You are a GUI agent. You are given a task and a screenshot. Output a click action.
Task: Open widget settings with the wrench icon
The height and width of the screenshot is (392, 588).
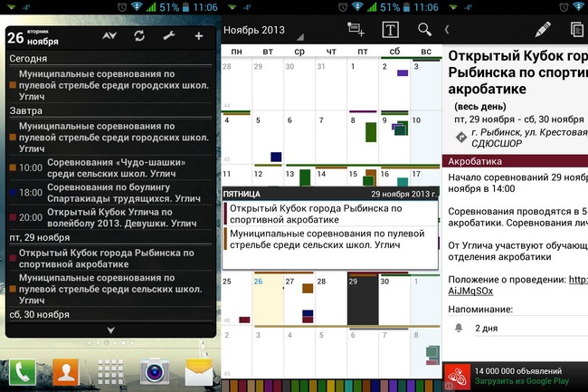(168, 36)
